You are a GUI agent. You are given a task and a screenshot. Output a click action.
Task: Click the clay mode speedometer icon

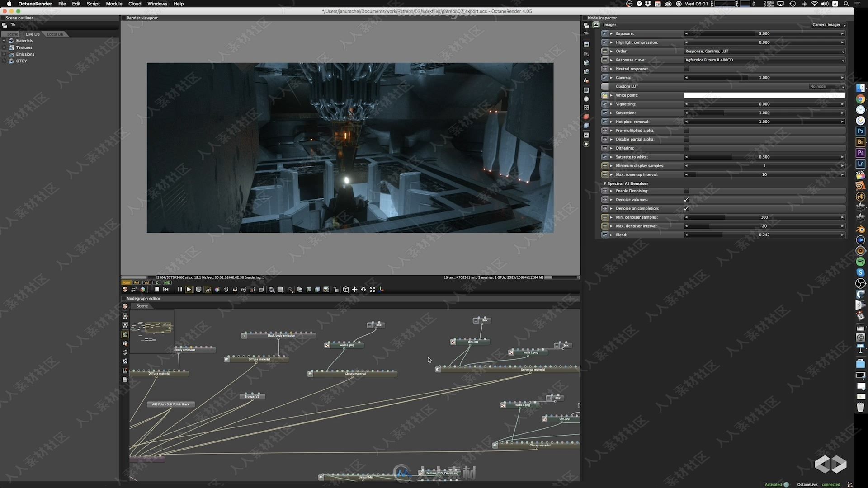click(290, 290)
